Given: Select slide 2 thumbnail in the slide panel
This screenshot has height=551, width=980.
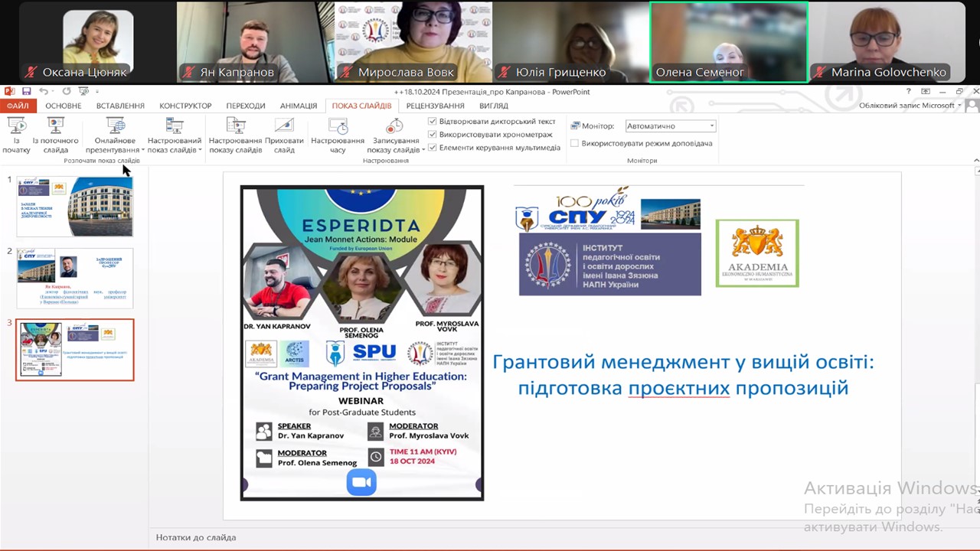Looking at the screenshot, I should pos(75,278).
